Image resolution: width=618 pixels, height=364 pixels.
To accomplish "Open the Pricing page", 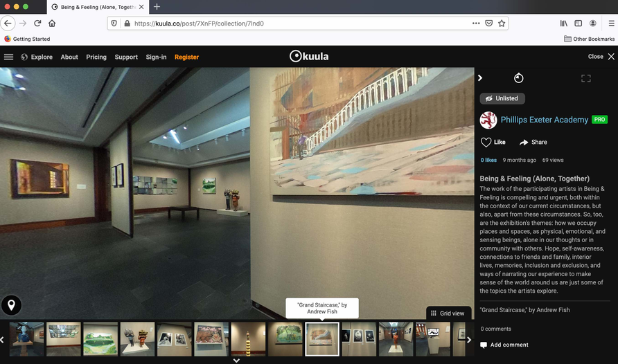I will pos(96,57).
